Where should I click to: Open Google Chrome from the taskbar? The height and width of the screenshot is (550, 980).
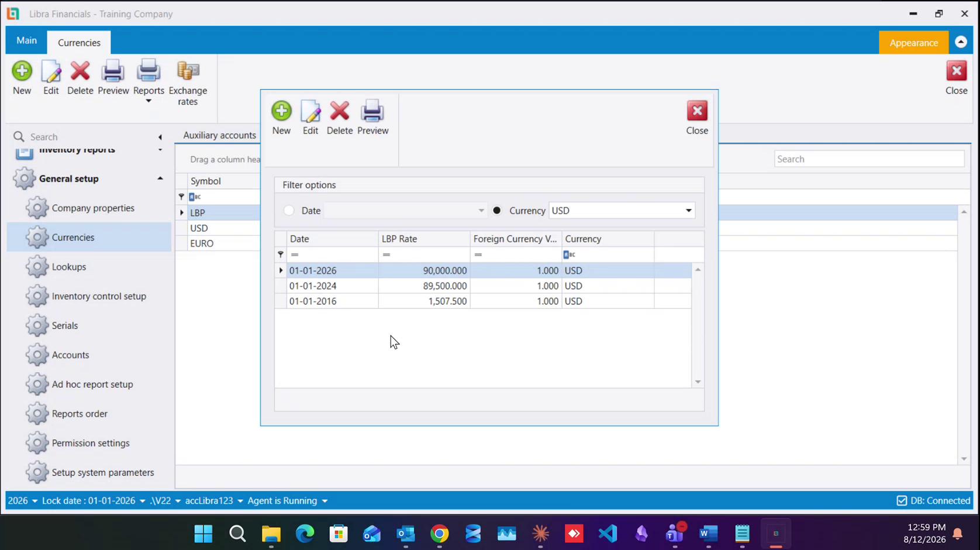tap(439, 534)
